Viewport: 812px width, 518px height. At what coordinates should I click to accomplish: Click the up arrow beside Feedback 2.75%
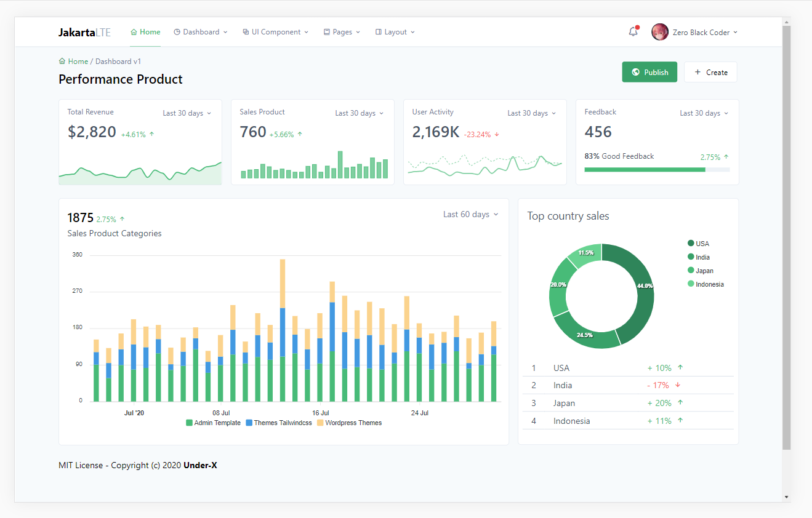coord(726,157)
